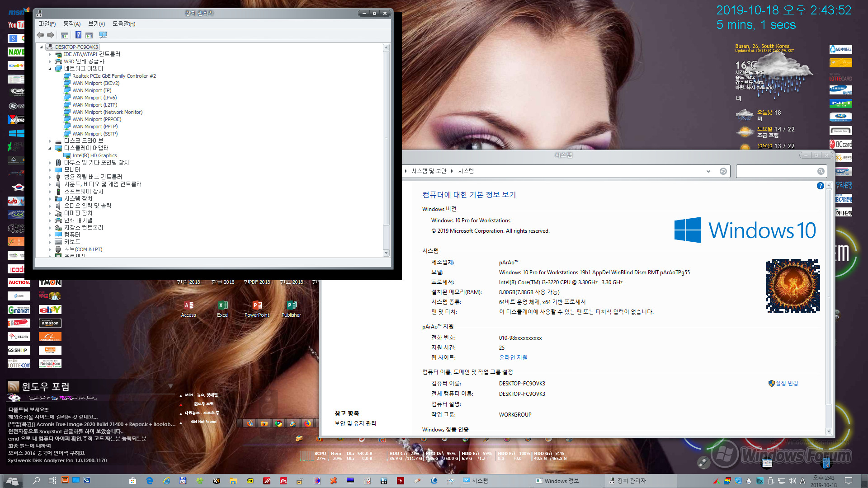The width and height of the screenshot is (868, 488).
Task: Expand the 사운드, 비디오 및 게임 컨트롤러 node
Action: (50, 184)
